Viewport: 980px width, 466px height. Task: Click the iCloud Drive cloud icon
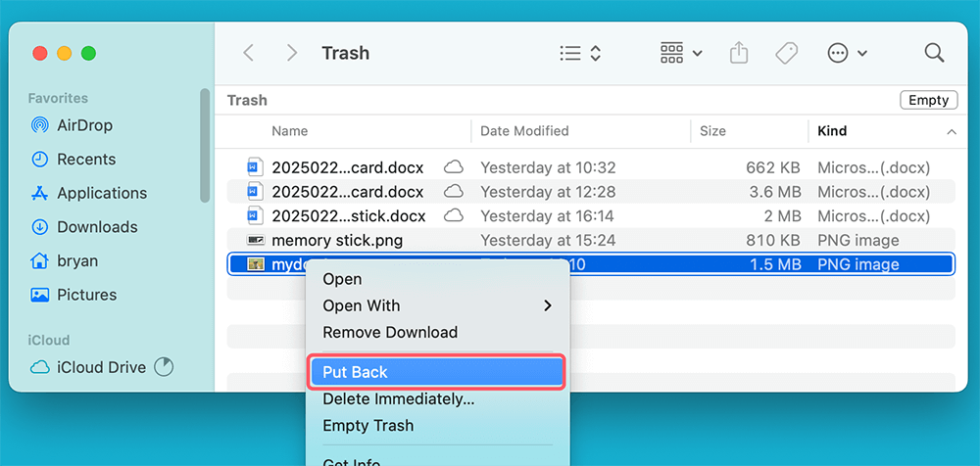tap(40, 367)
